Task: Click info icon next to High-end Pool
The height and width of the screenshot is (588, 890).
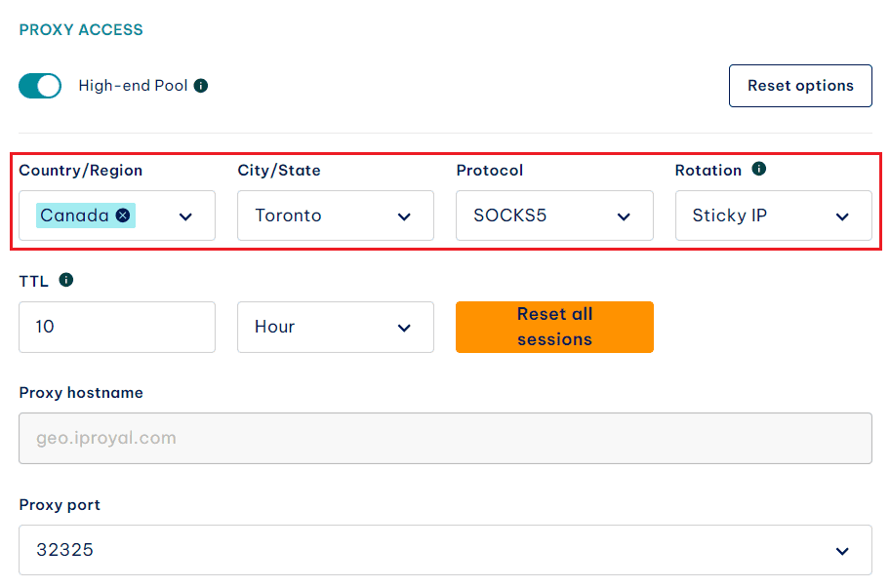Action: pyautogui.click(x=201, y=86)
